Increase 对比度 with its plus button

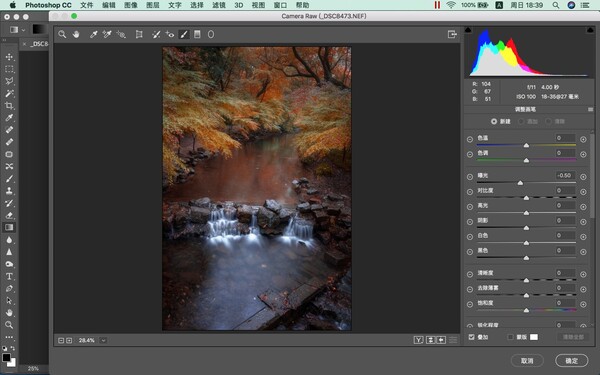point(583,192)
